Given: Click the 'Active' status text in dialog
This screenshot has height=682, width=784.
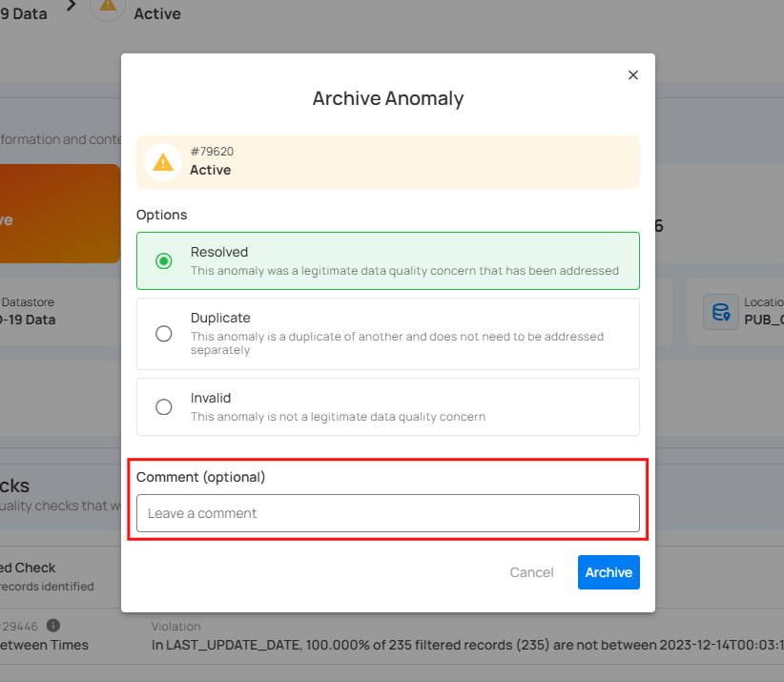Looking at the screenshot, I should tap(210, 170).
